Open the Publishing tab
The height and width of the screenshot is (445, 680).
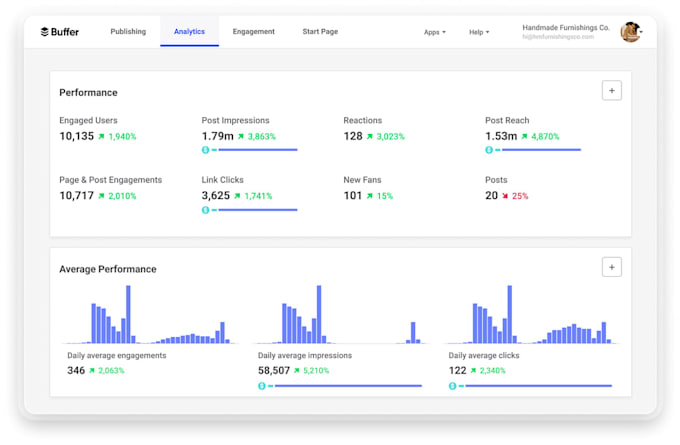tap(128, 31)
